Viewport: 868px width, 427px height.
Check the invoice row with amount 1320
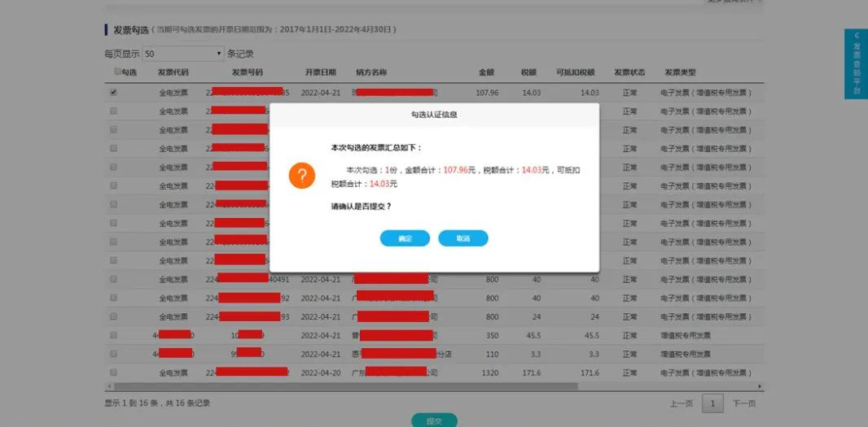coord(113,373)
